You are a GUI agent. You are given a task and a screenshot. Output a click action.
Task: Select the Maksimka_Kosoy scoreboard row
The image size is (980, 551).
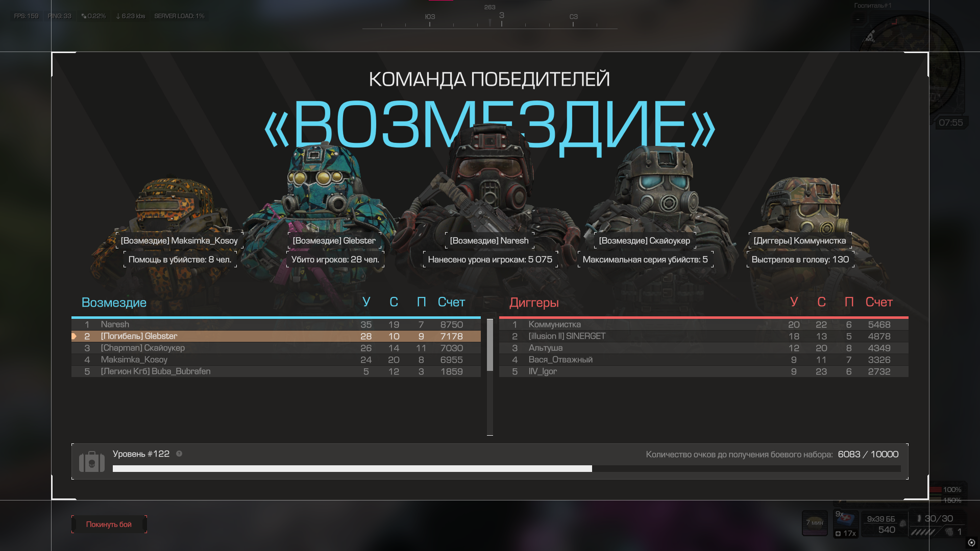pos(276,360)
